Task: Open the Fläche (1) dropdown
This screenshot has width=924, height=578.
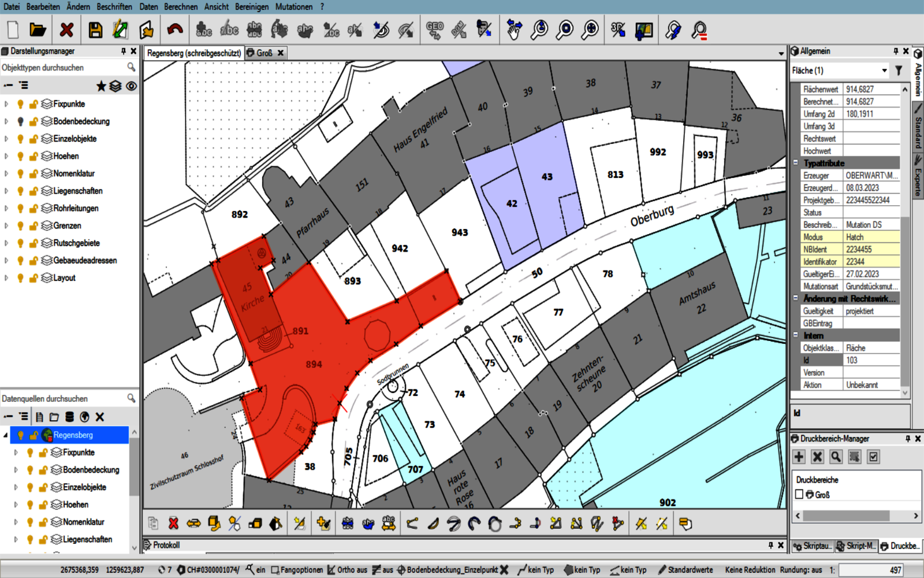Action: coord(884,71)
